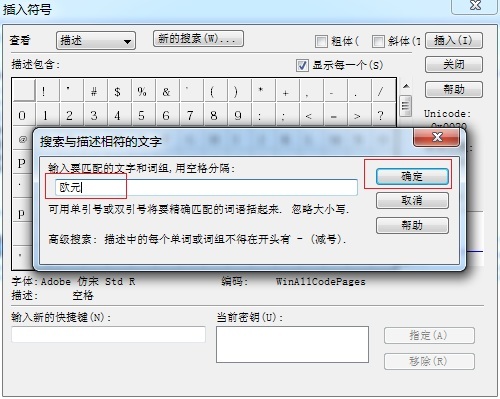This screenshot has width=500, height=399.
Task: Select the < symbol cell
Action: 311,114
